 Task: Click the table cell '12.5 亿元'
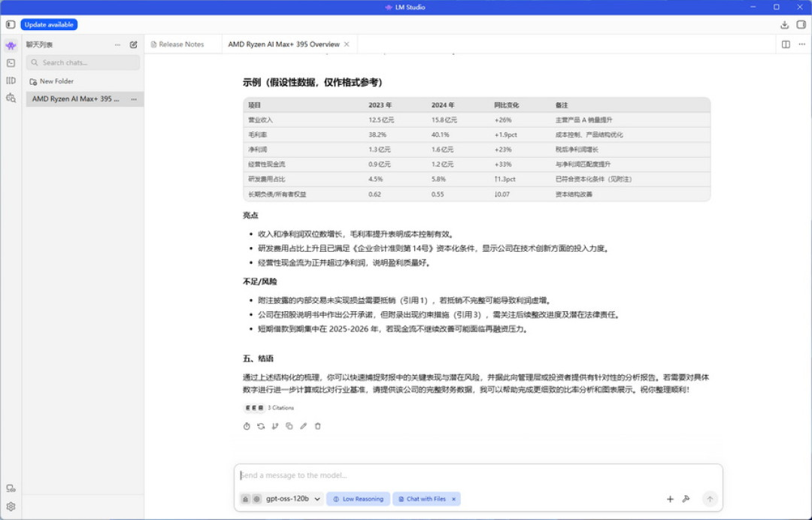click(x=382, y=120)
